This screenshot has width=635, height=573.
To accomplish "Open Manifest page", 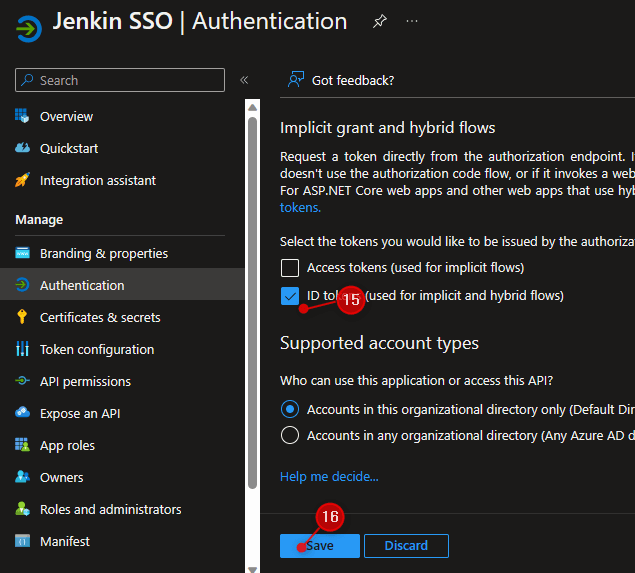I will coord(65,541).
